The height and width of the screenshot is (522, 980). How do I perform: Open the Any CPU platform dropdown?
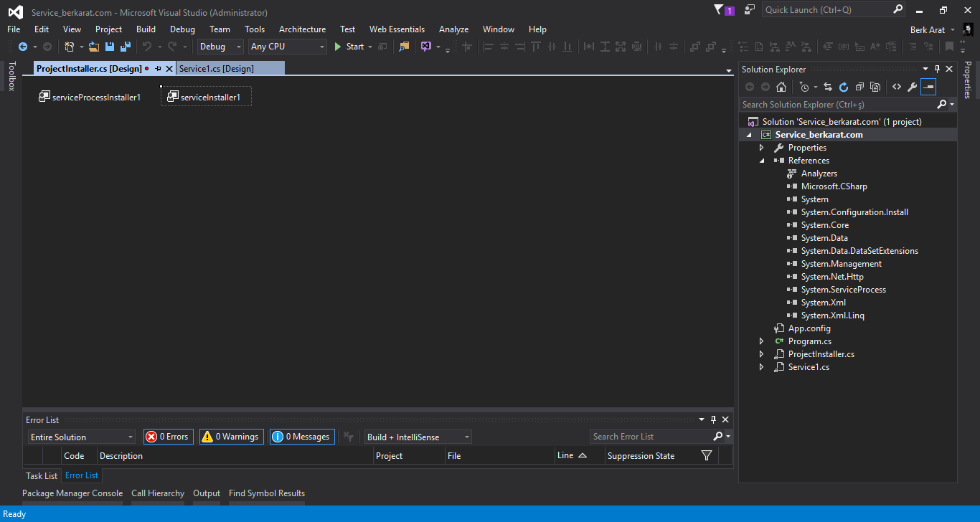[288, 47]
